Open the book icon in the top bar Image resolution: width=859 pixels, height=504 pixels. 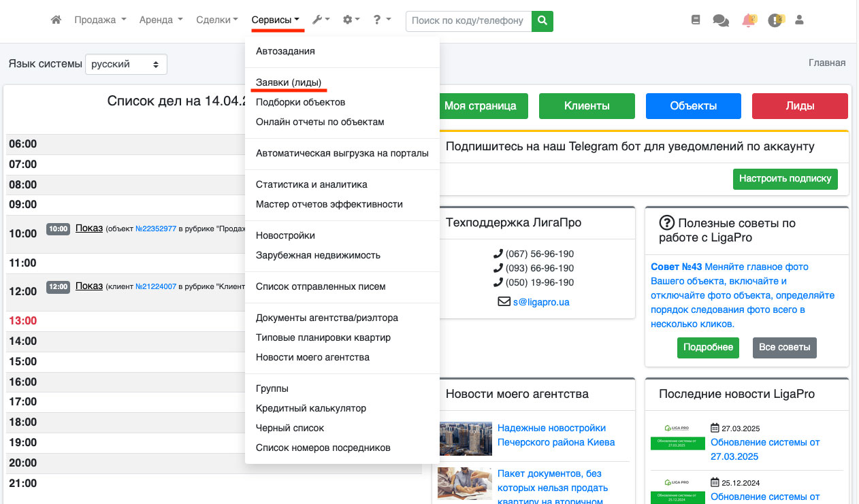click(x=695, y=20)
